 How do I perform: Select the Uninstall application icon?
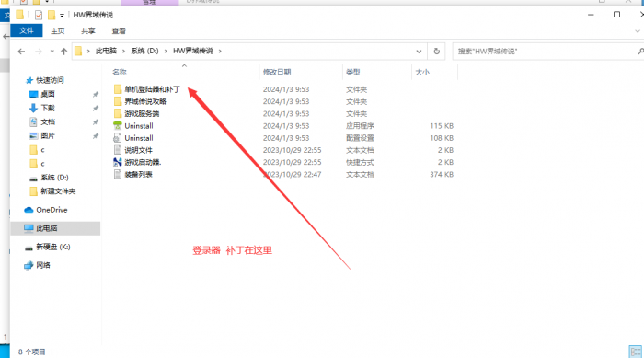[118, 126]
